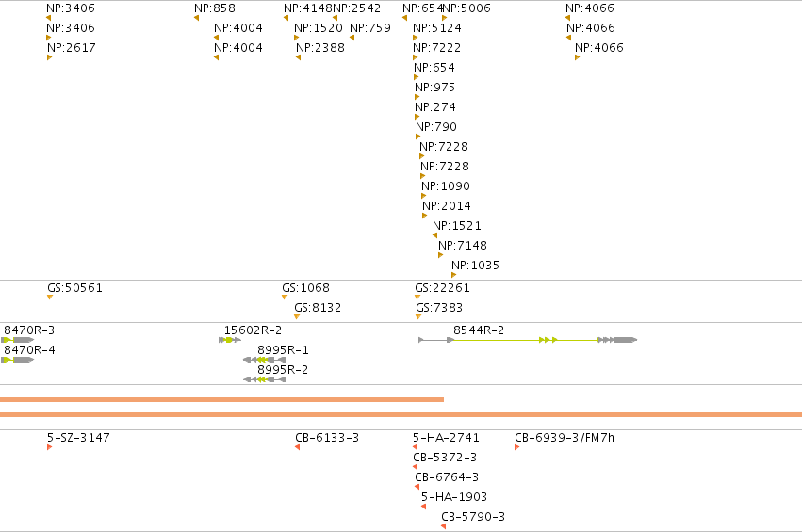Screen dimensions: 802x532
Task: Click the red triangle marker under CB-6764-3
Action: click(x=417, y=487)
